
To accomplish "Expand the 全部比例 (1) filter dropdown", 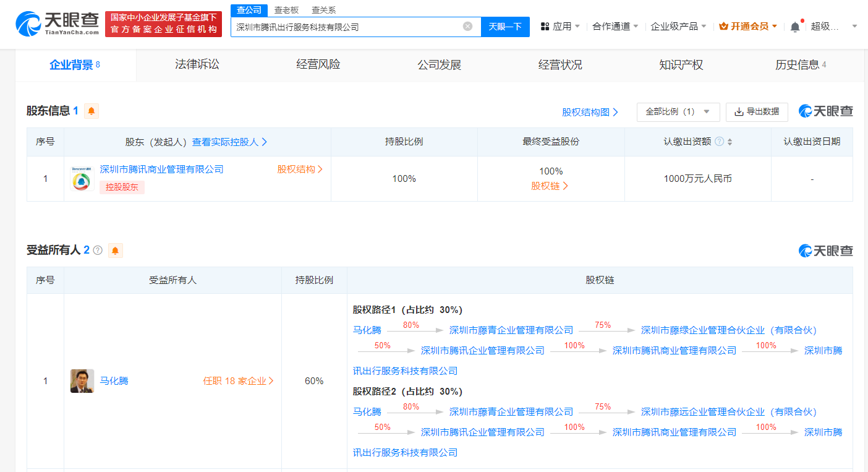I will click(678, 112).
